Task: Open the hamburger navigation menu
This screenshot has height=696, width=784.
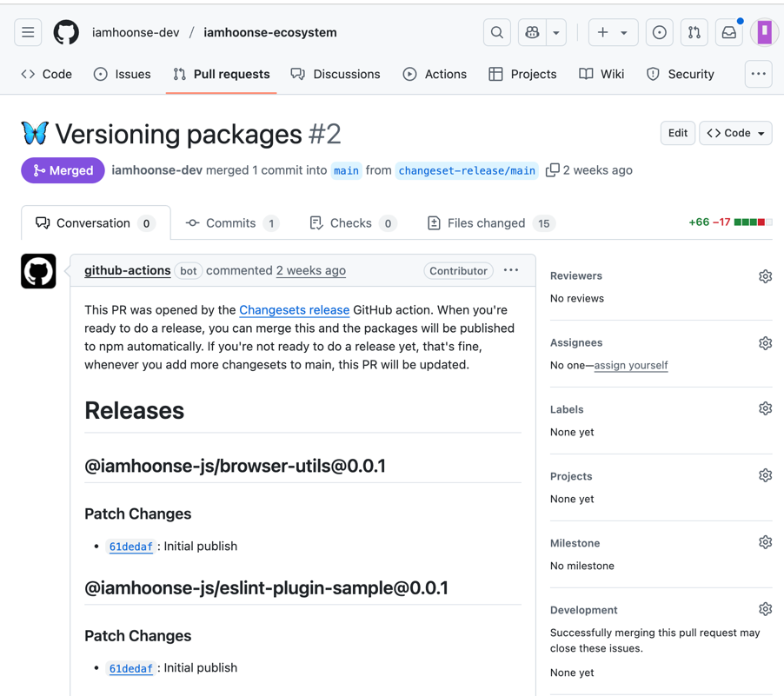Action: pyautogui.click(x=28, y=32)
